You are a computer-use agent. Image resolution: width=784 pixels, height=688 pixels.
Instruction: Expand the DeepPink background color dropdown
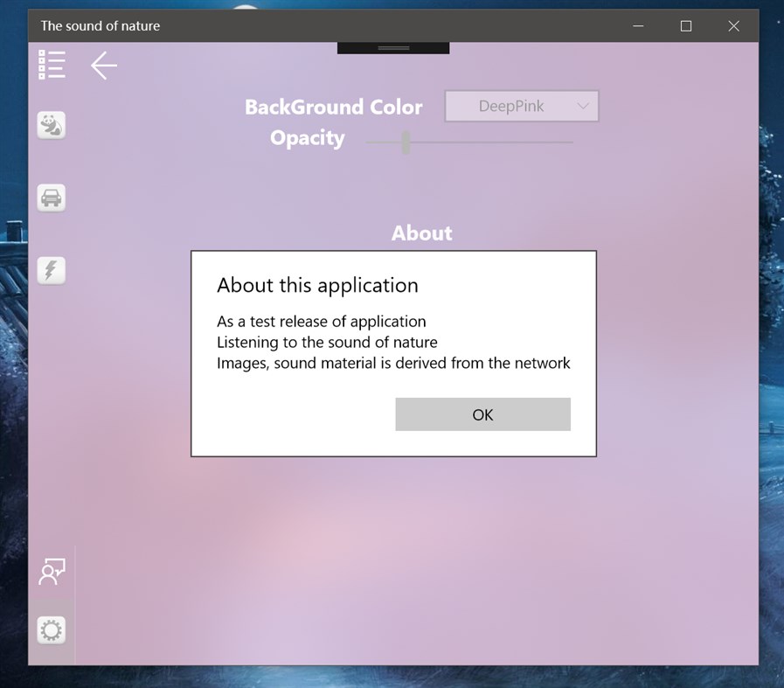(x=522, y=106)
